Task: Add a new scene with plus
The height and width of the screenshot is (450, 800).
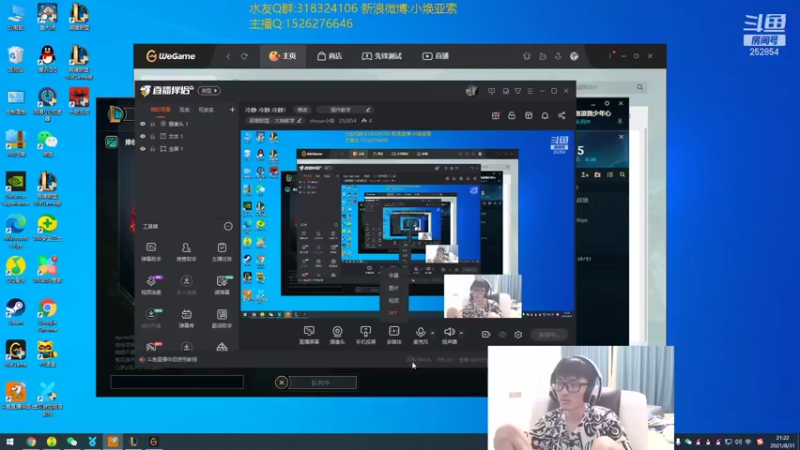Action: [x=232, y=110]
